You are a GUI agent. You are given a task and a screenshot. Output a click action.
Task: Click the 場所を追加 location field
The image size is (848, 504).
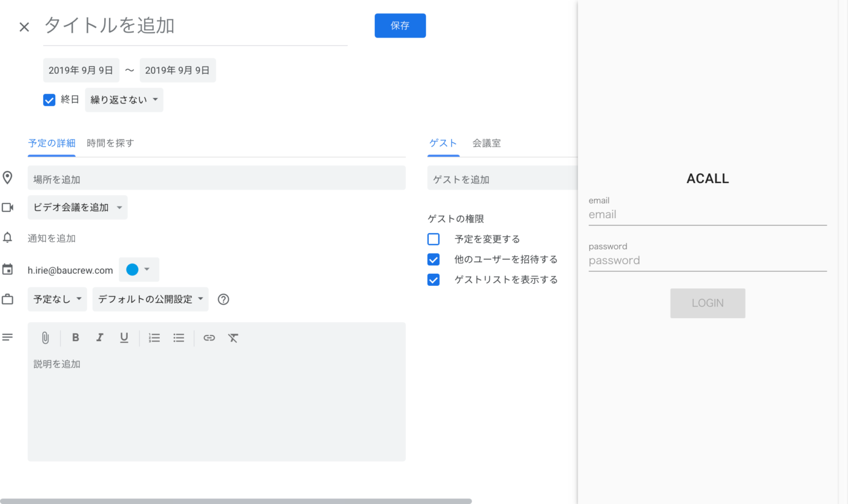point(217,178)
